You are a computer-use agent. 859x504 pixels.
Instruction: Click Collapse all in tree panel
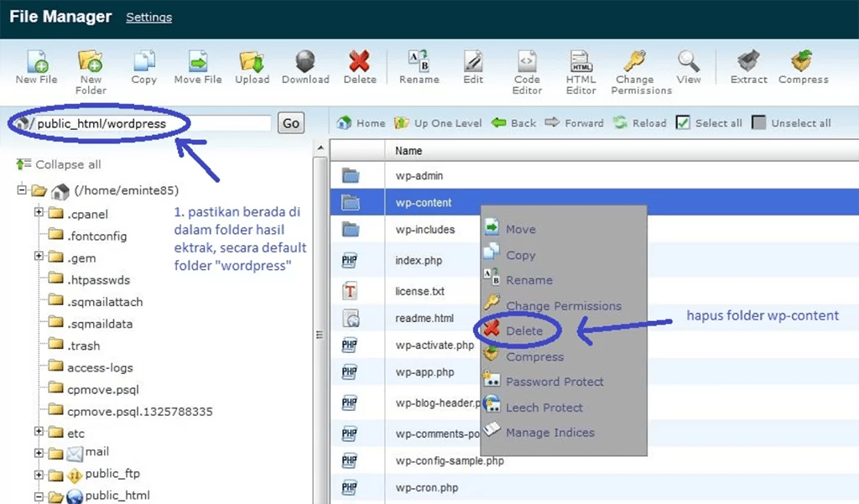tap(59, 164)
